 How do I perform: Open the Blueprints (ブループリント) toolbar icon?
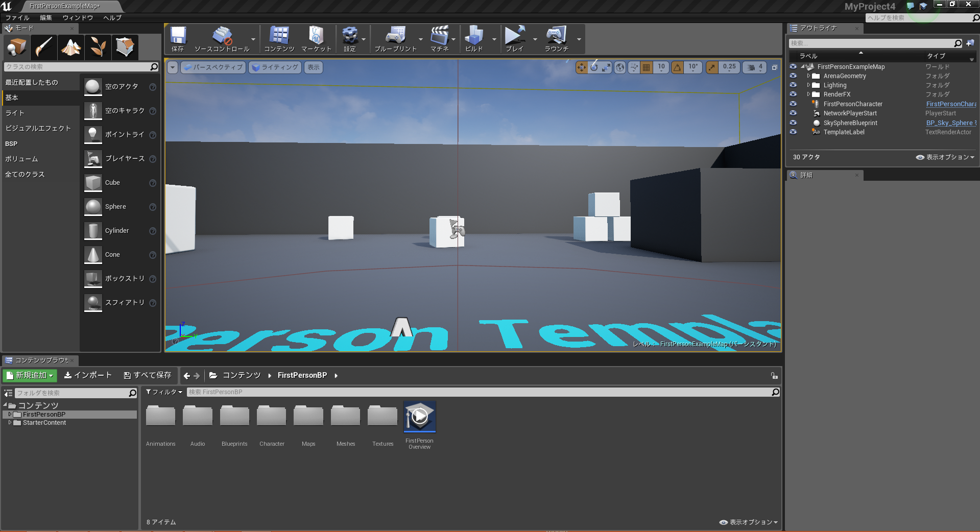[395, 39]
